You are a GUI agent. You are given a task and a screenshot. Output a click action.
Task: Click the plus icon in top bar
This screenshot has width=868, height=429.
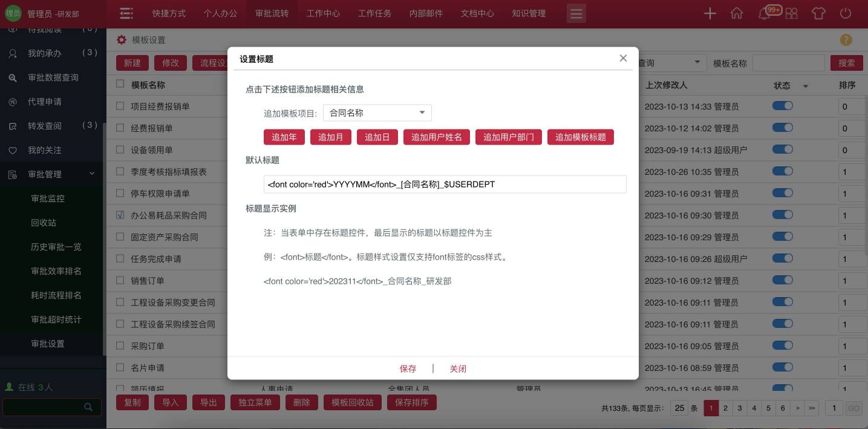(710, 13)
